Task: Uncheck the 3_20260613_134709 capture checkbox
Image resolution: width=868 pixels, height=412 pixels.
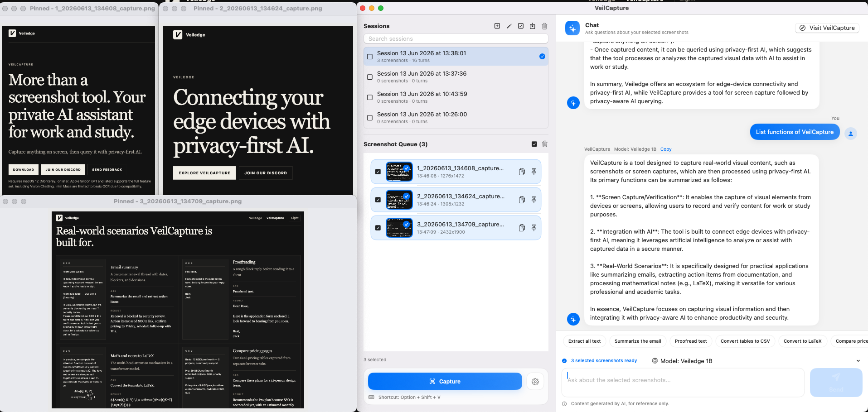Action: pos(378,228)
